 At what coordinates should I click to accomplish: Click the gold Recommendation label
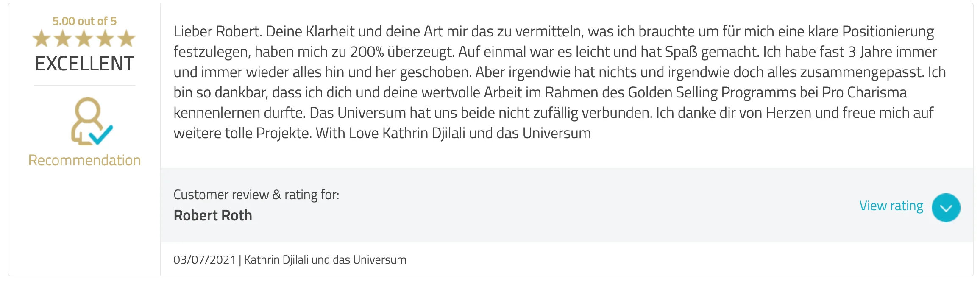84,161
